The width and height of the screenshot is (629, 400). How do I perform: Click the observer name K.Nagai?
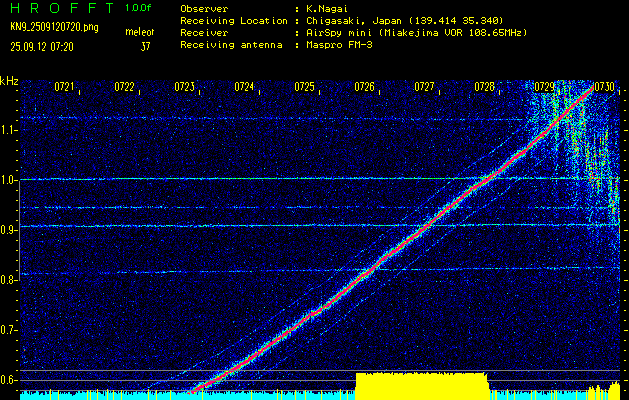point(327,8)
